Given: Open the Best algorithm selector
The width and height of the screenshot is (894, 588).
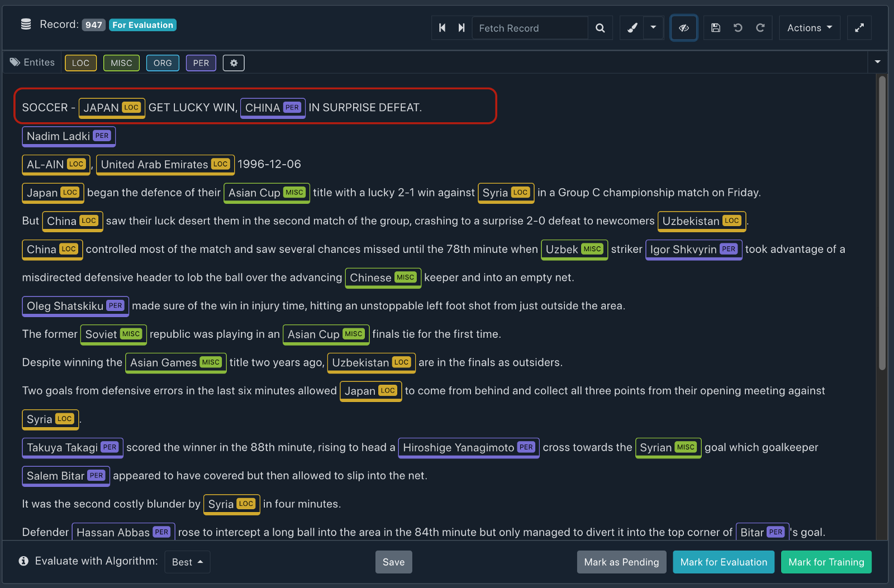Looking at the screenshot, I should coord(187,562).
